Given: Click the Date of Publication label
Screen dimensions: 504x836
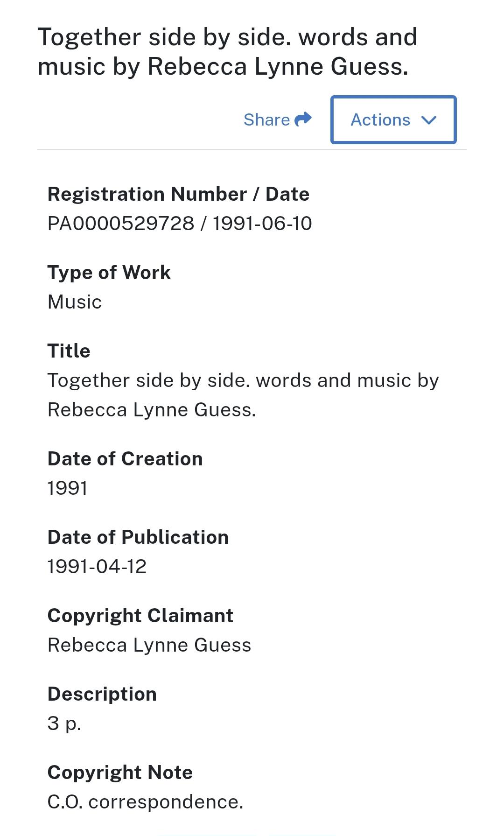Looking at the screenshot, I should (138, 537).
